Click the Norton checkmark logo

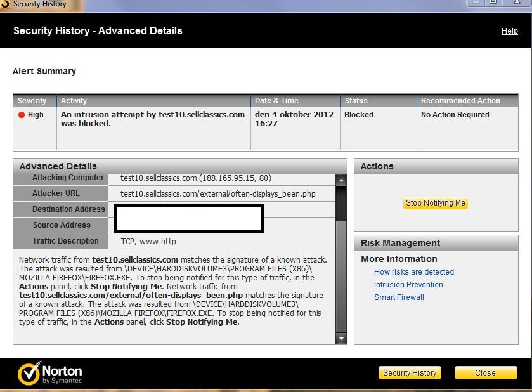(x=29, y=374)
